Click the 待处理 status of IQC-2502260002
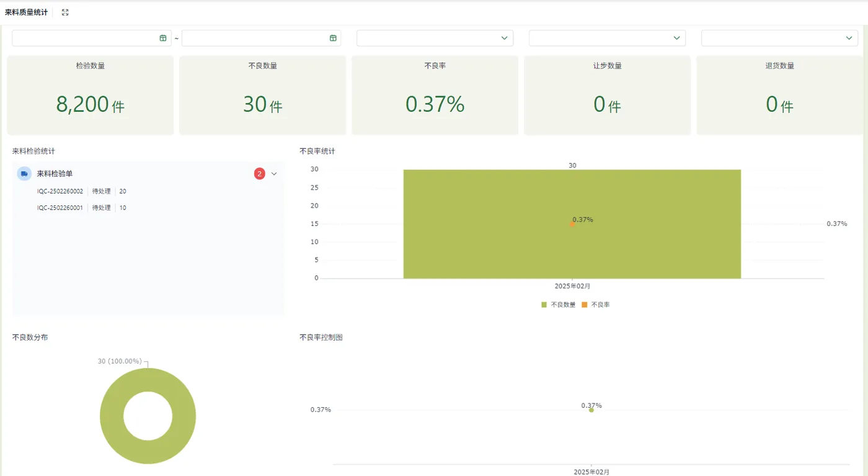The image size is (868, 476). [101, 191]
